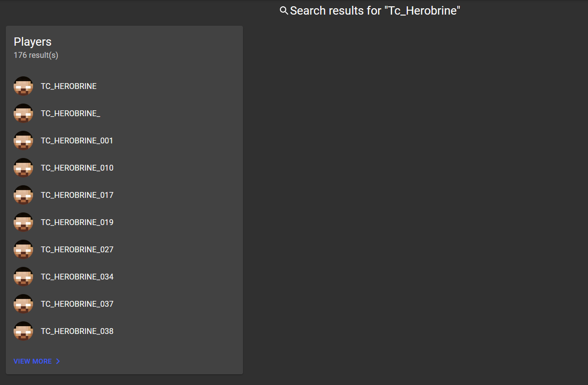Select the TC_HEROBRINE_ avatar head
The image size is (588, 385).
coord(23,113)
